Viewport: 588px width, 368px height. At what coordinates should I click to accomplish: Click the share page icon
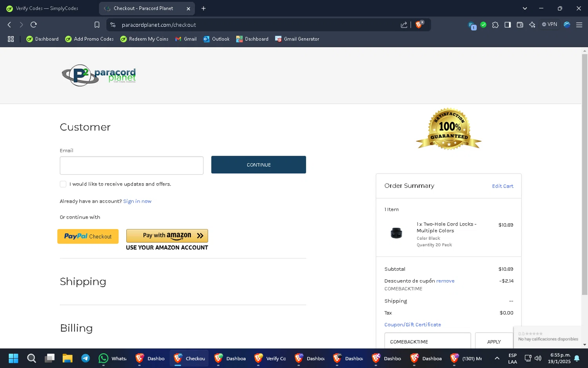point(404,25)
